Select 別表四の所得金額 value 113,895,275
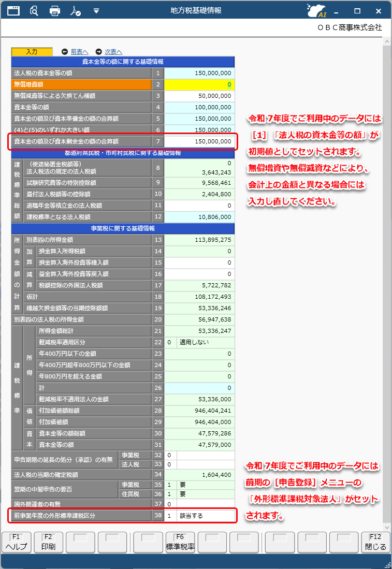Viewport: 392px width, 569px height. coord(199,240)
